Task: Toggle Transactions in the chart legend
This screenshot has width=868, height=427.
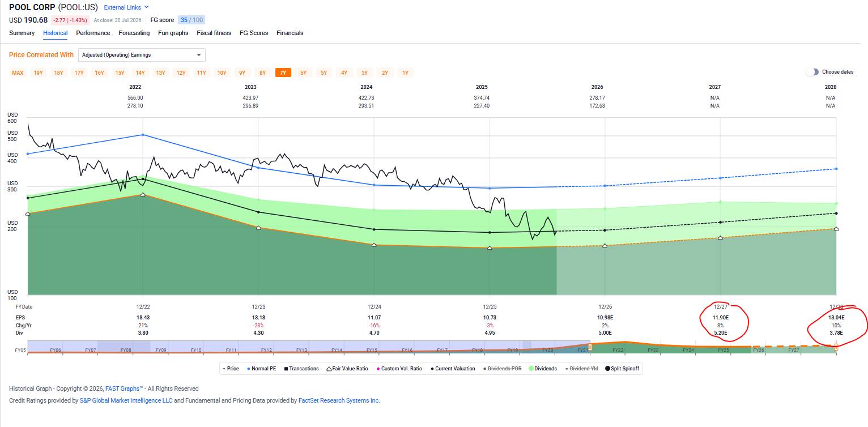Action: click(303, 369)
